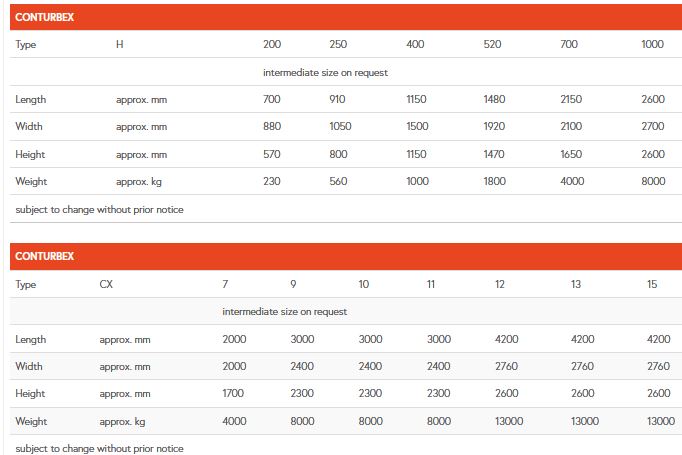The height and width of the screenshot is (455, 682).
Task: Click the CONTURBEX header above the H table
Action: click(x=45, y=18)
